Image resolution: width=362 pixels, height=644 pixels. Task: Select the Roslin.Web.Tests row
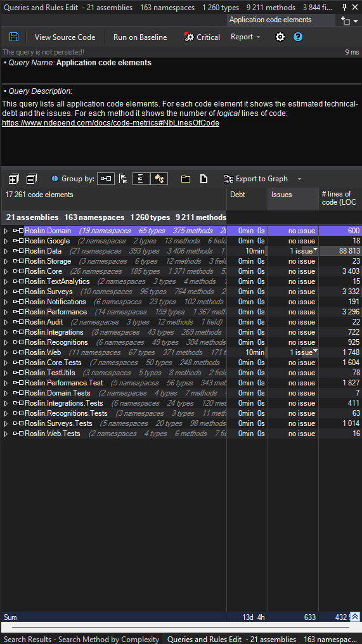181,434
